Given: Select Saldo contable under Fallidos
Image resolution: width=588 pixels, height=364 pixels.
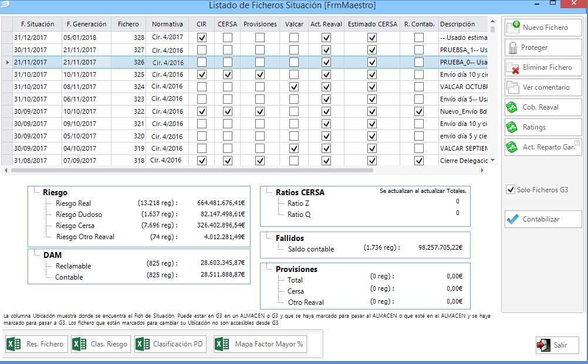Looking at the screenshot, I should click(x=311, y=249).
